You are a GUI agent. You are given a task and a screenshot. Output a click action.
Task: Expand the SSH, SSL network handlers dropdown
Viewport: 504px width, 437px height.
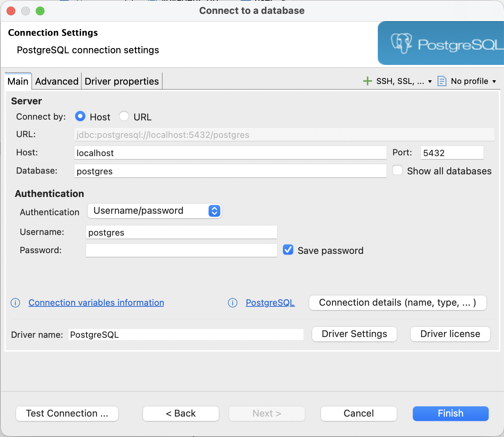coord(430,81)
